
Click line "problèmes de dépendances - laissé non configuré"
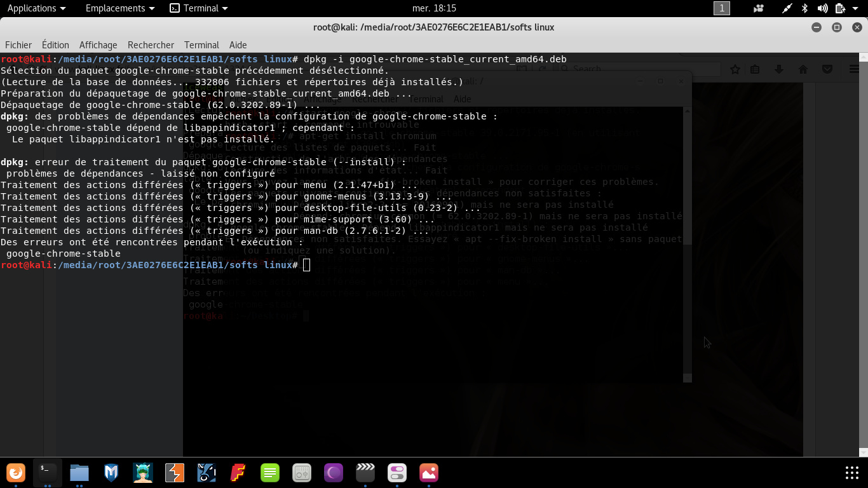pos(140,173)
